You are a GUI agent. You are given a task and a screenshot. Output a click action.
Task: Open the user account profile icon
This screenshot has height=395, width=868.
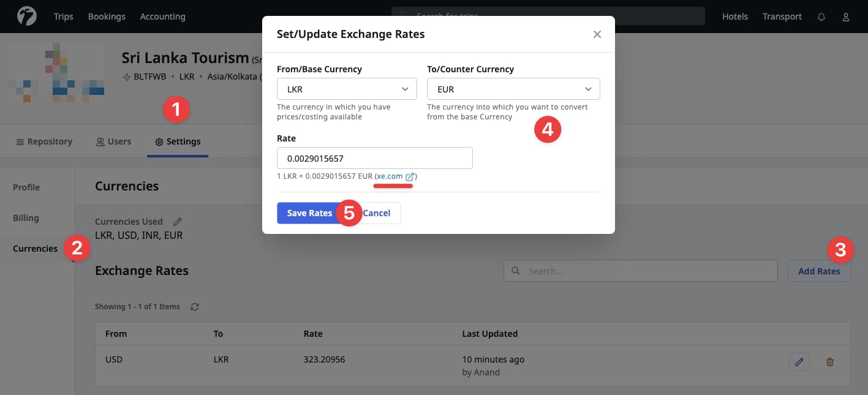[x=847, y=17]
